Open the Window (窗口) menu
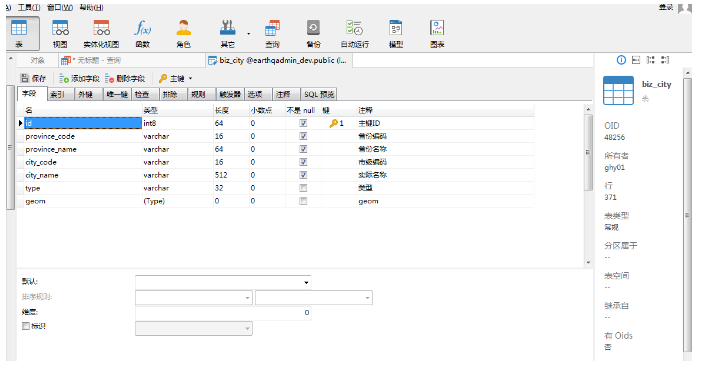This screenshot has height=365, width=701. [x=59, y=7]
